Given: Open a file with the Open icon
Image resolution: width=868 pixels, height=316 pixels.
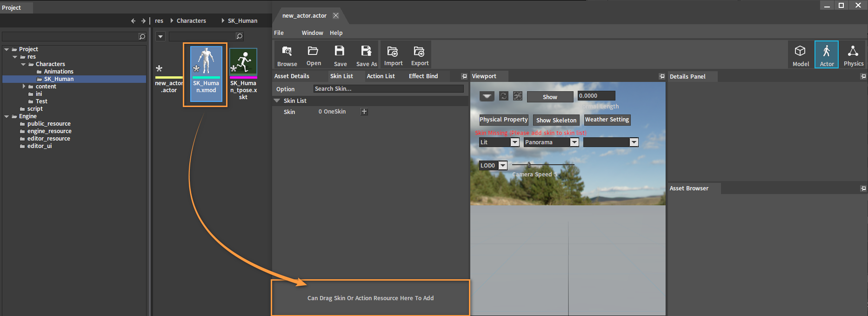Looking at the screenshot, I should coord(314,55).
